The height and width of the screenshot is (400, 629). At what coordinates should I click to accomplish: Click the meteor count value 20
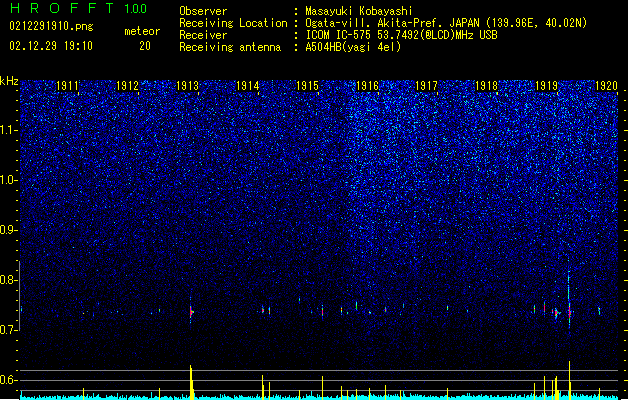(145, 46)
